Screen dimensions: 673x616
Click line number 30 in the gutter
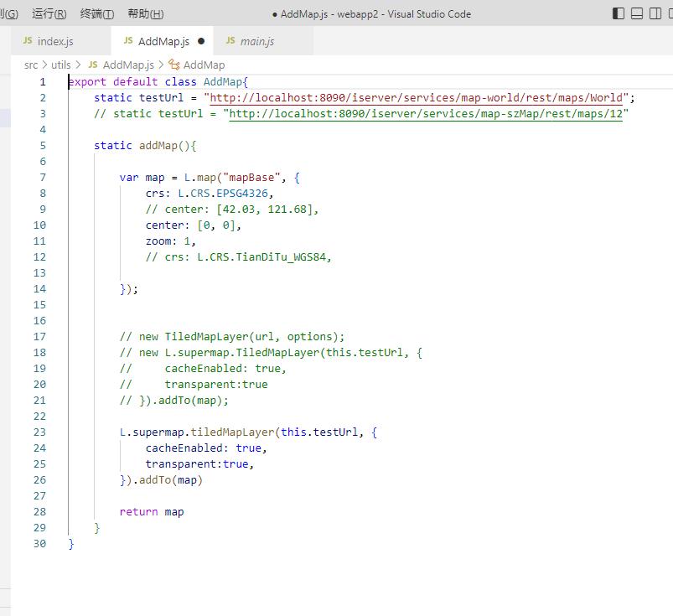pos(39,543)
